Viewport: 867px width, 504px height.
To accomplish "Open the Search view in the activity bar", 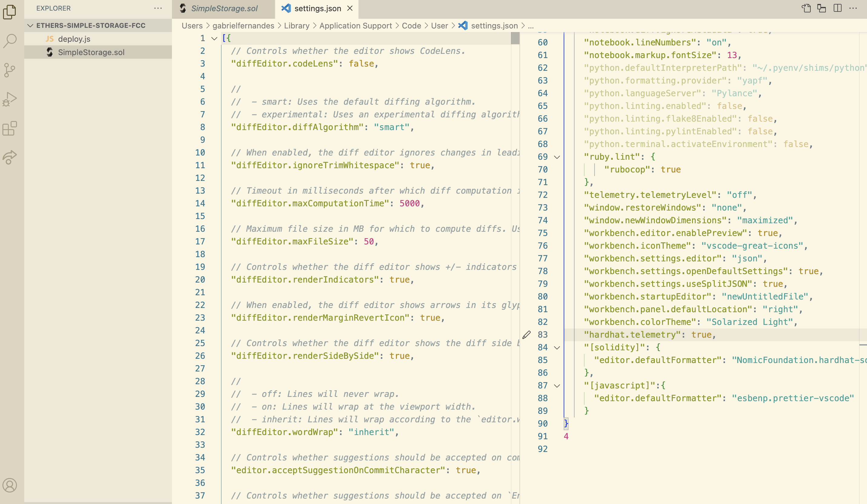I will (10, 41).
